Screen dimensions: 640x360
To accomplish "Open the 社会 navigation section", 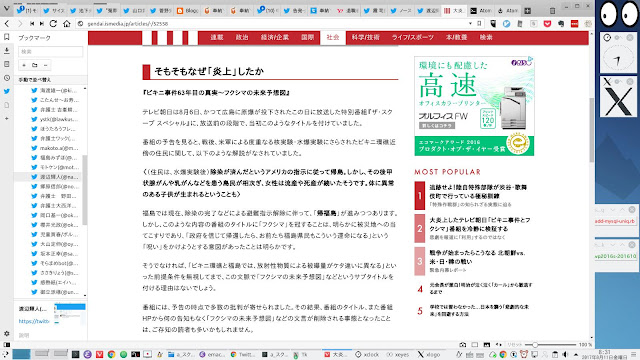I will point(333,37).
